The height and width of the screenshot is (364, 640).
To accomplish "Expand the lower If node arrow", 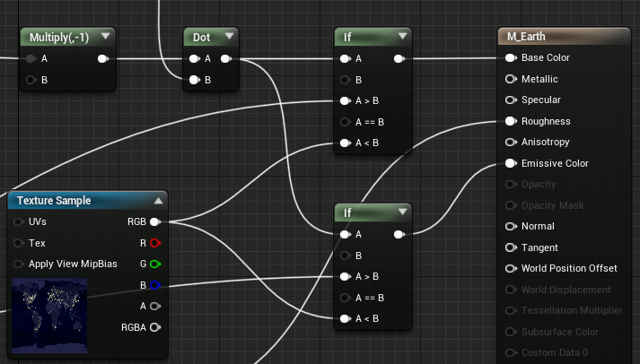I will coord(402,212).
